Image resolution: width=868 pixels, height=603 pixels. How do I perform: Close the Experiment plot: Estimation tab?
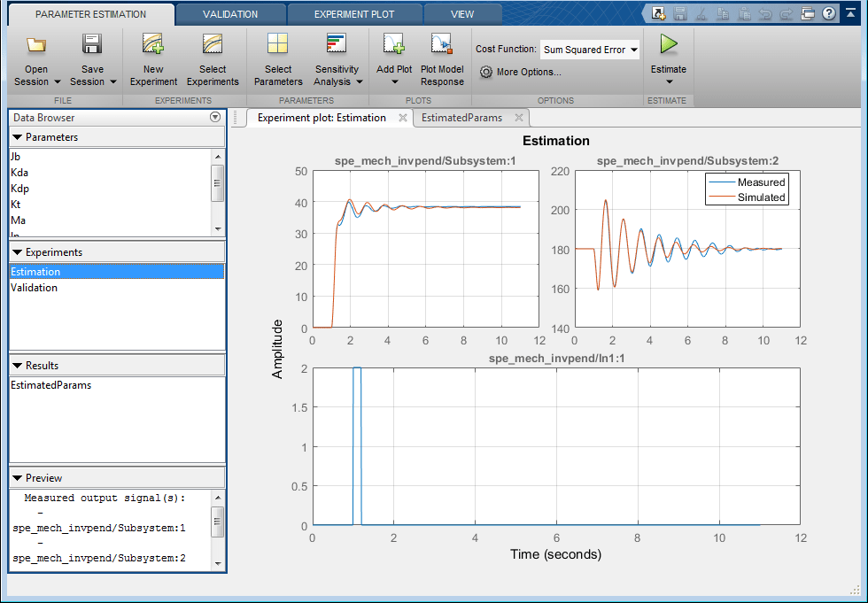tap(403, 118)
